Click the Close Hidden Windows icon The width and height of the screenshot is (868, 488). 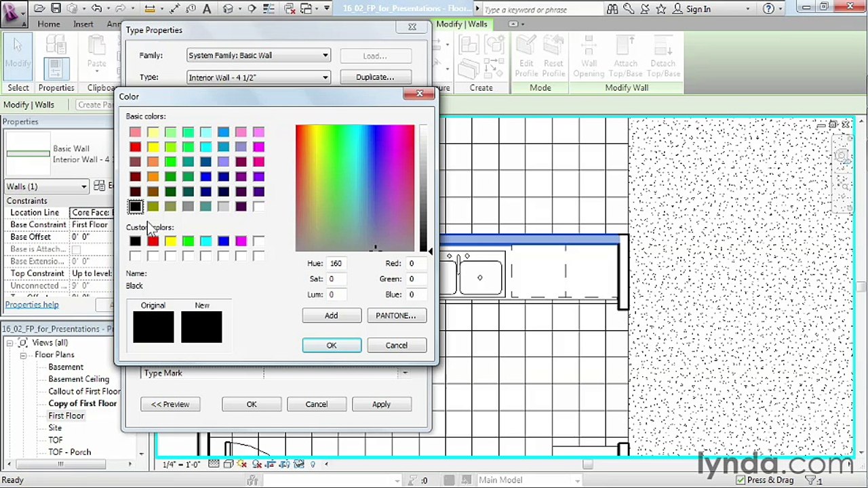[x=290, y=9]
